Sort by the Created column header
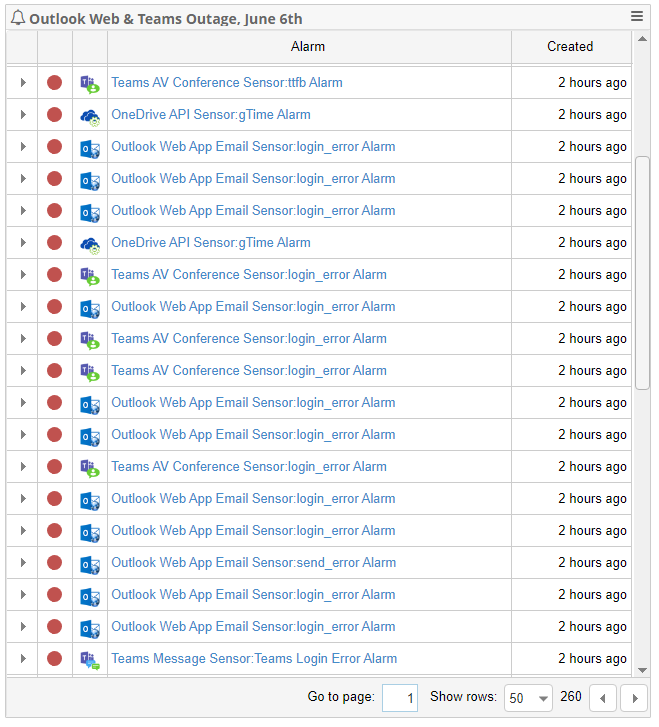Screen dimensions: 659x727 point(570,46)
